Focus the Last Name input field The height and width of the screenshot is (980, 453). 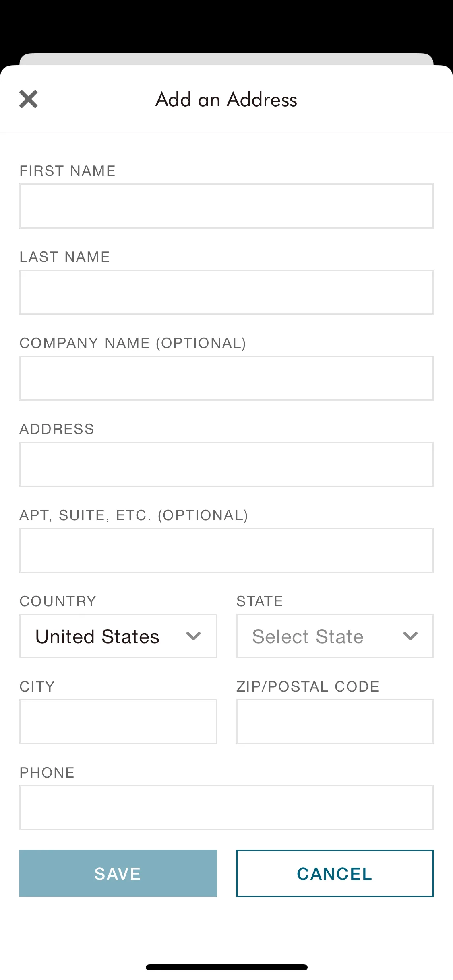226,292
